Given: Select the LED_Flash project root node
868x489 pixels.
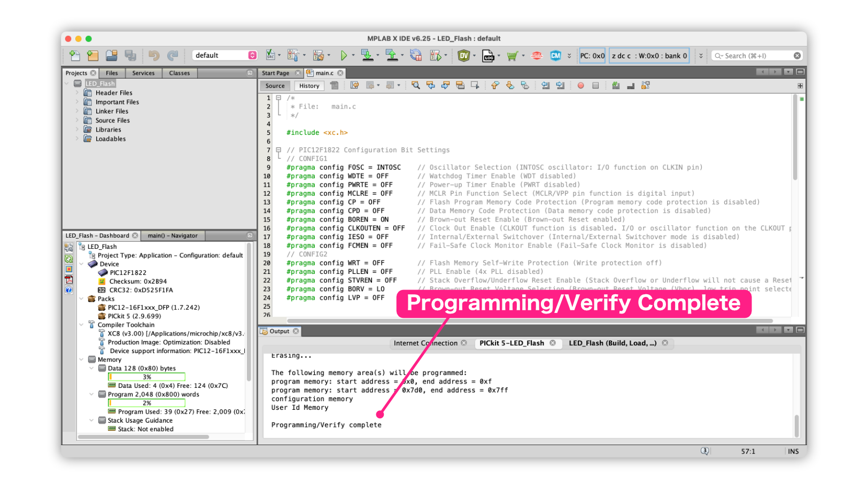Looking at the screenshot, I should pos(100,83).
